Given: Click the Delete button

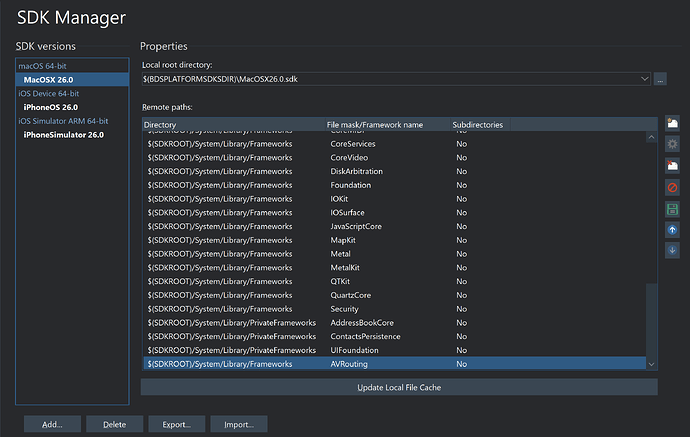Looking at the screenshot, I should 114,424.
